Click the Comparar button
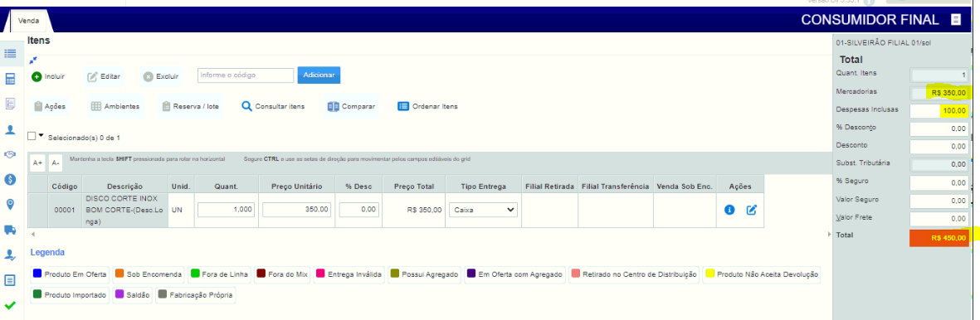Image resolution: width=980 pixels, height=320 pixels. 351,106
